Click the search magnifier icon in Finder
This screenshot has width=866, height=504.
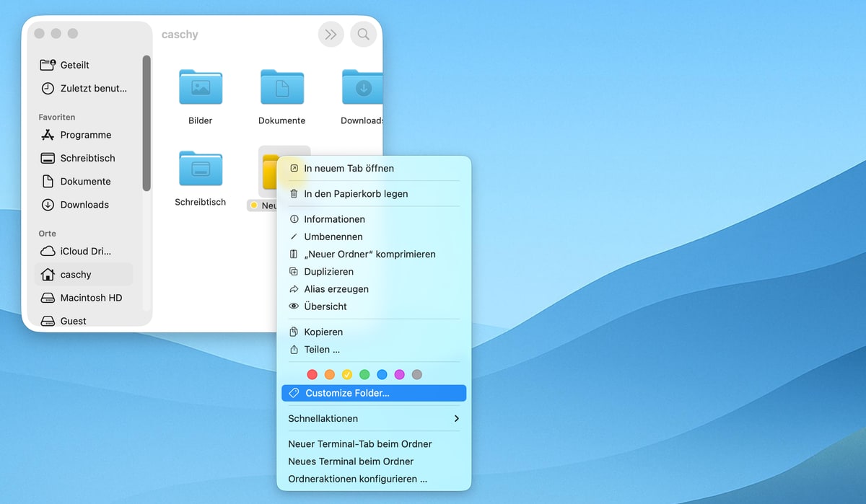point(363,34)
